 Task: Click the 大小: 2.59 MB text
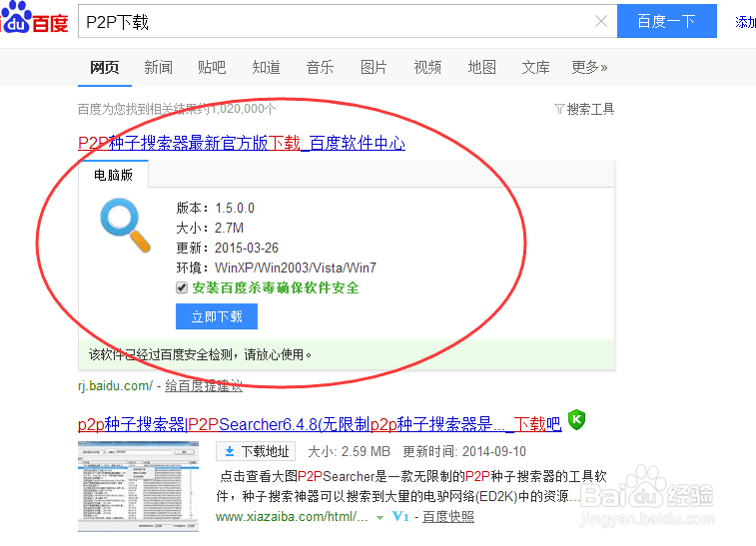(350, 451)
